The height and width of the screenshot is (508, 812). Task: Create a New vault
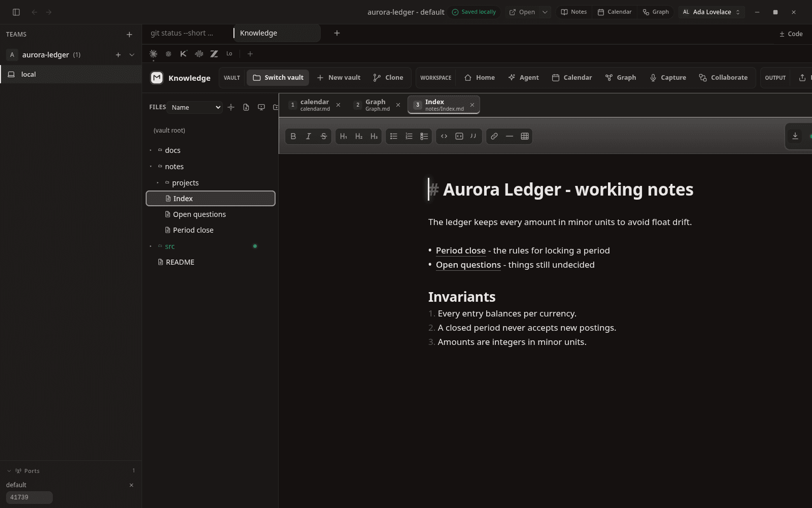339,78
